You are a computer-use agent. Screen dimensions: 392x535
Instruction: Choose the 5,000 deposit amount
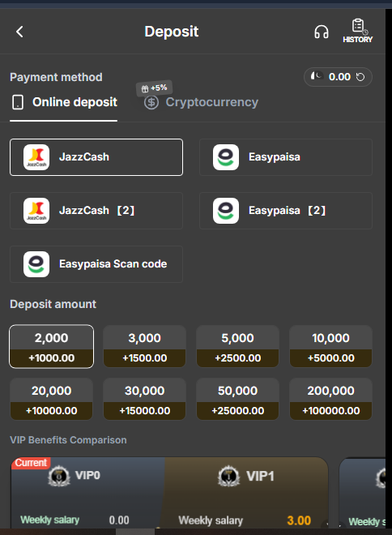point(237,346)
